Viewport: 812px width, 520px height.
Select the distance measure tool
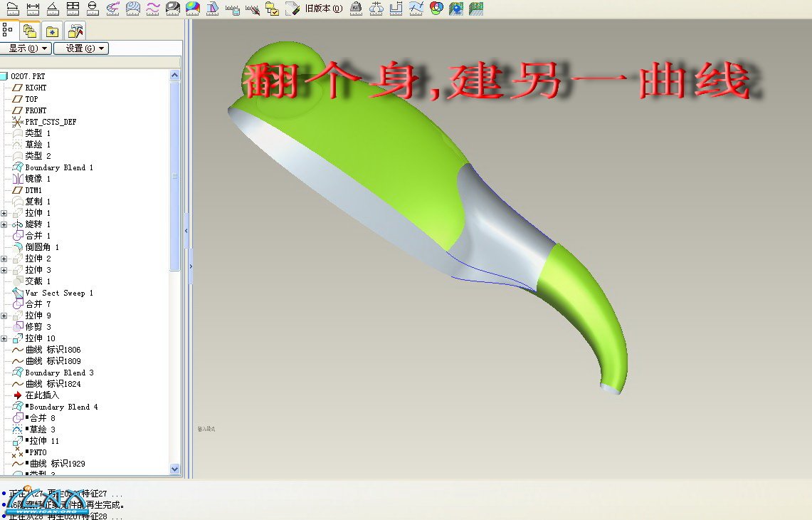(x=33, y=9)
